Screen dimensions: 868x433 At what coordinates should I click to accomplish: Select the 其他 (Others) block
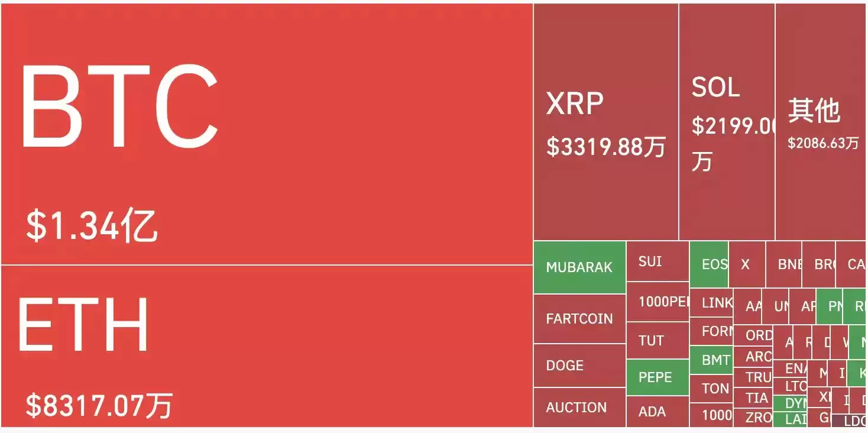820,122
